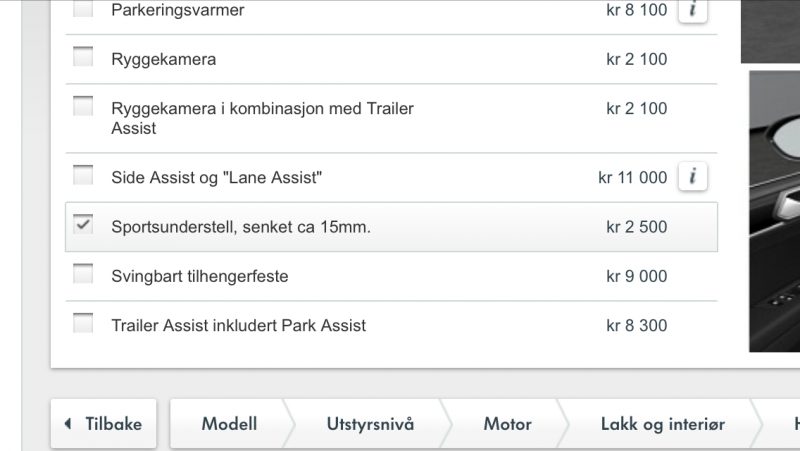Open info icon for Side Assist option

693,177
